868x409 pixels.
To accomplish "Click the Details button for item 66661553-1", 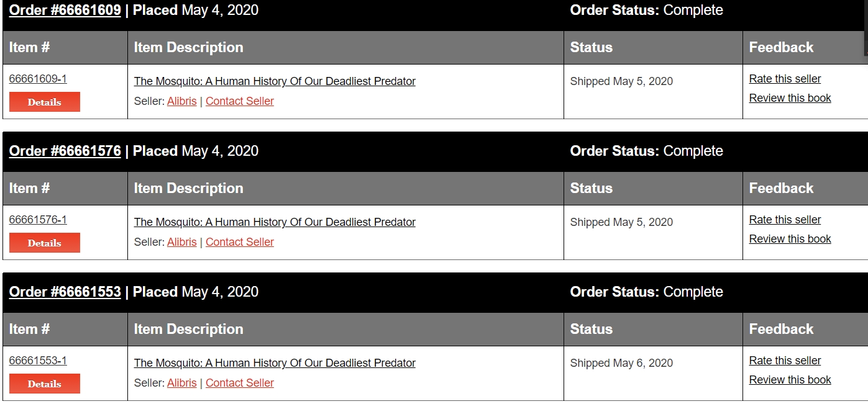I will click(44, 384).
